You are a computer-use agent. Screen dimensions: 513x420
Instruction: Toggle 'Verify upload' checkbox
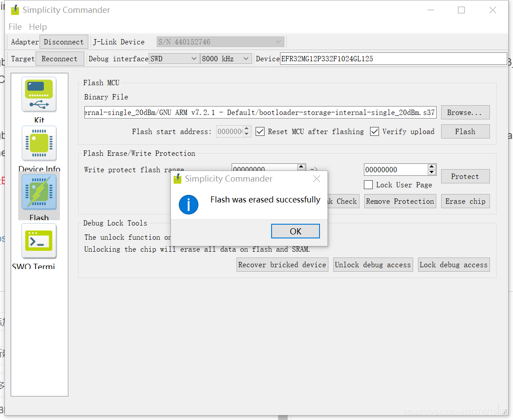tap(375, 131)
